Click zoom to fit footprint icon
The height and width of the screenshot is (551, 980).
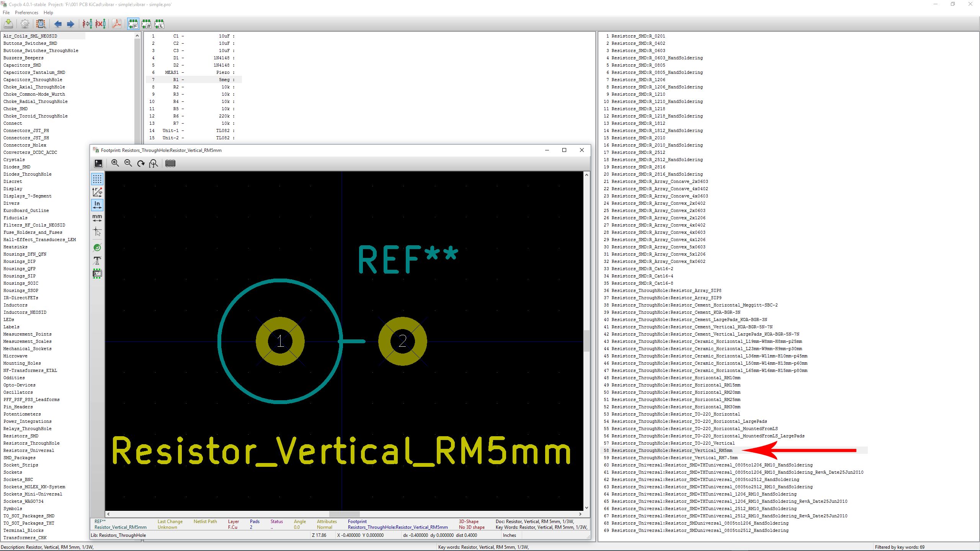pos(154,163)
